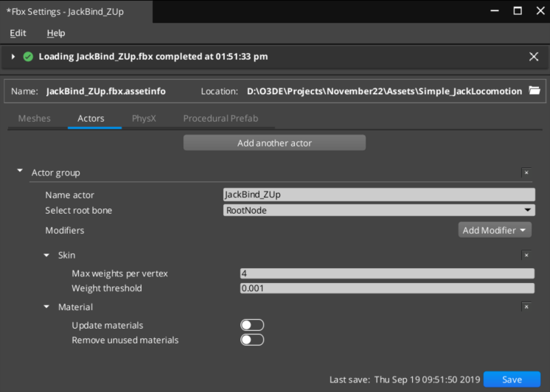
Task: Expand the loading status message arrow
Action: (x=13, y=57)
